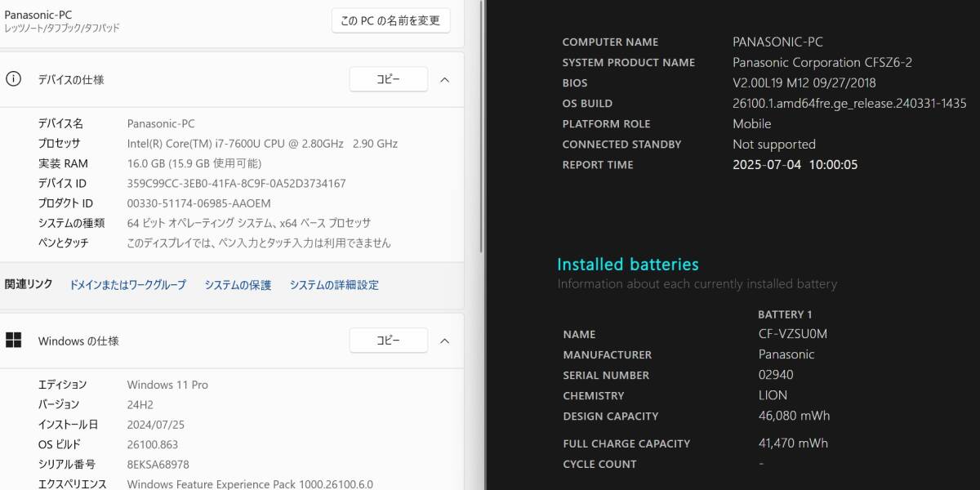
Task: Select the install date 2024/07/25
Action: (x=157, y=425)
